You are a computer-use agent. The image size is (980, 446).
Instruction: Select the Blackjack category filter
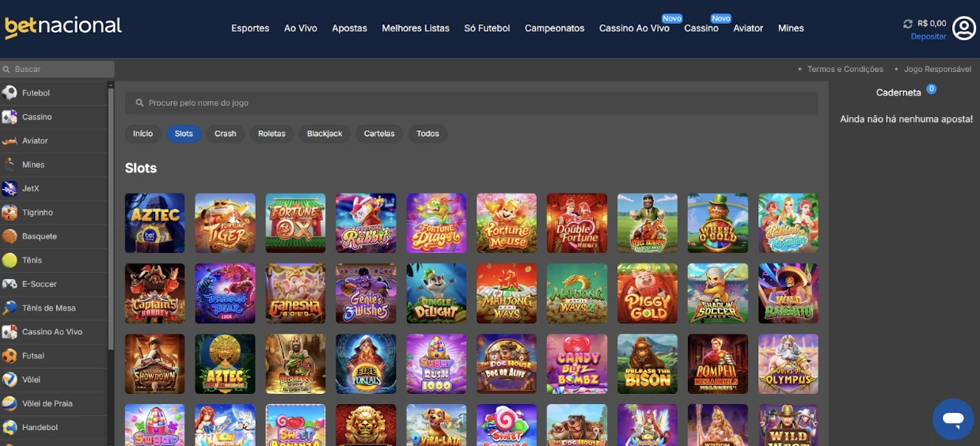(325, 134)
